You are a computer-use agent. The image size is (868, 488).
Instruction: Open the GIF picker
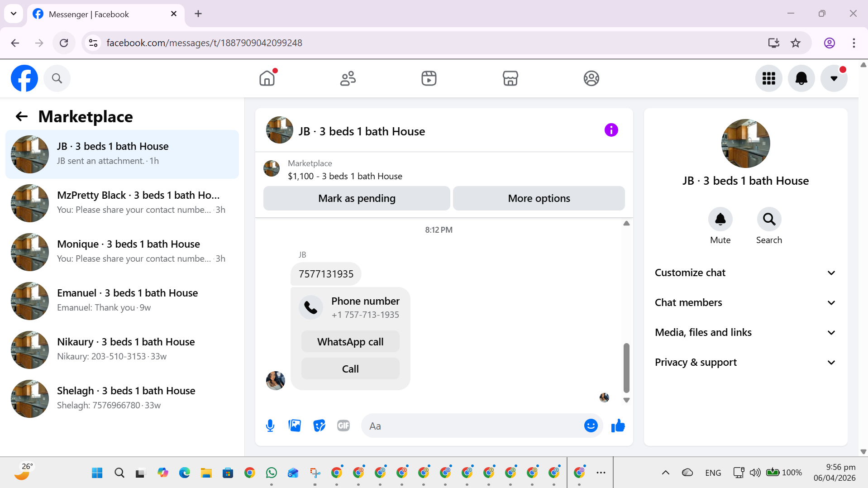click(x=343, y=426)
